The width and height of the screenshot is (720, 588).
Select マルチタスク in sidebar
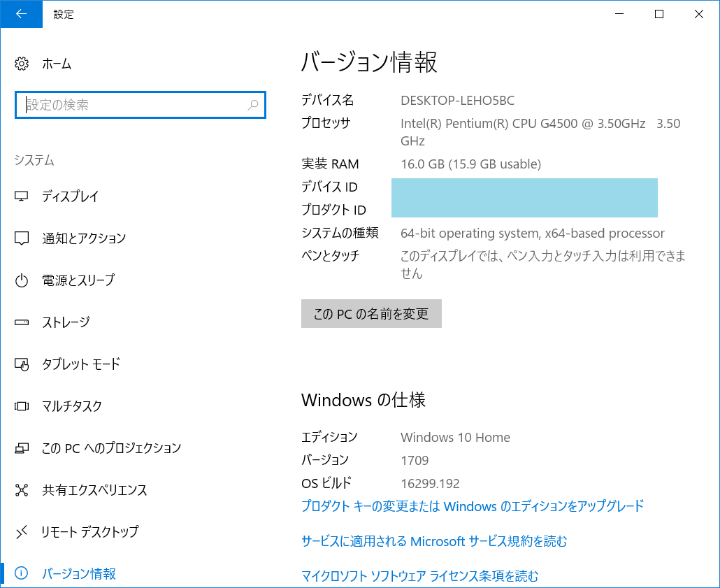(71, 406)
